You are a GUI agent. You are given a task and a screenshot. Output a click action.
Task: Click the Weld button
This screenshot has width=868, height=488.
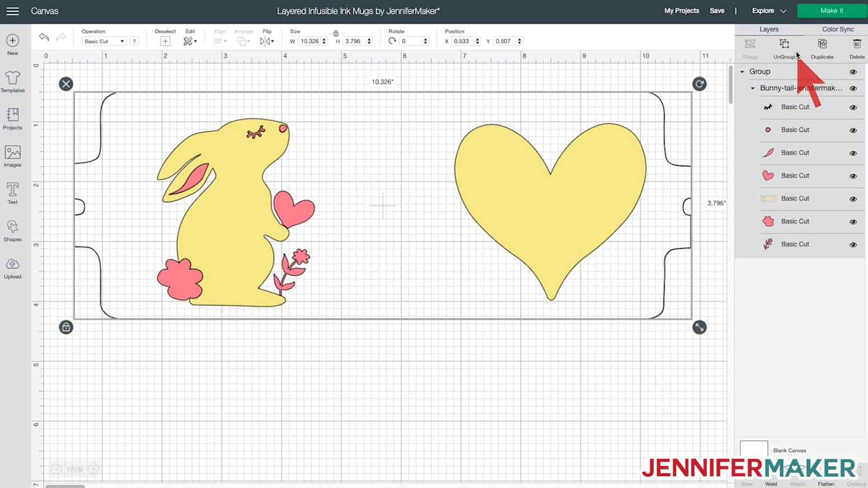tap(771, 484)
